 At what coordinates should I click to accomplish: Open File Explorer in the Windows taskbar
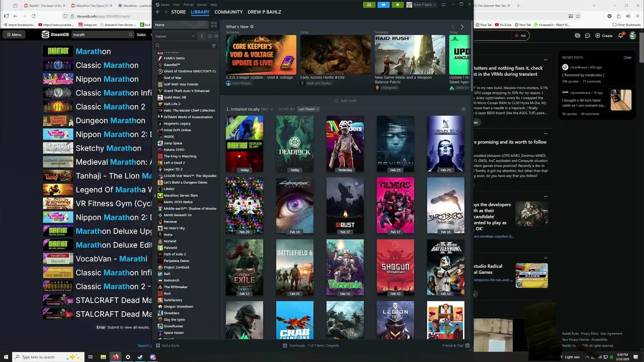(x=103, y=357)
